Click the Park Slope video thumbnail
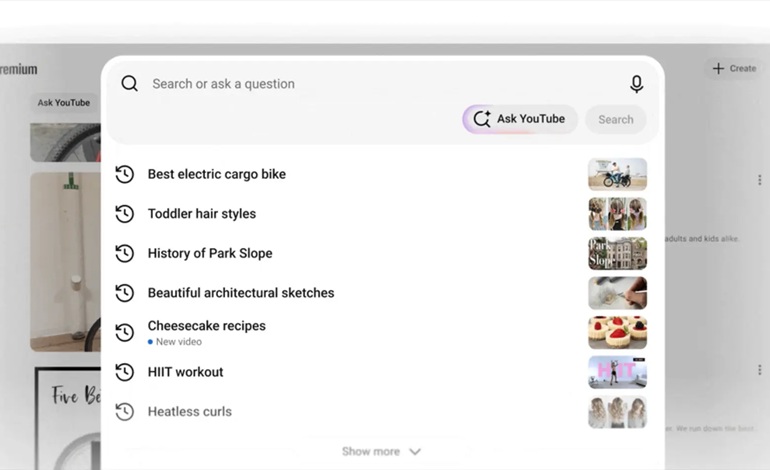Viewport: 770px width, 470px height. pos(618,253)
